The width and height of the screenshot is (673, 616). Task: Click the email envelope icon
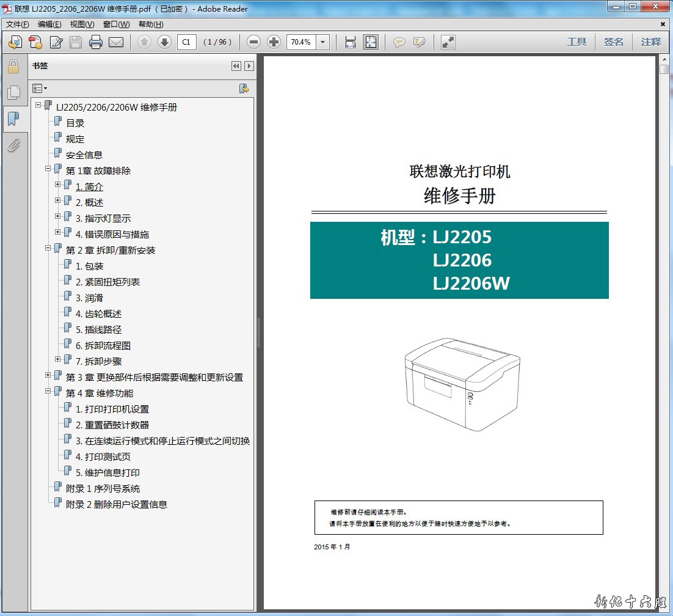[x=116, y=42]
